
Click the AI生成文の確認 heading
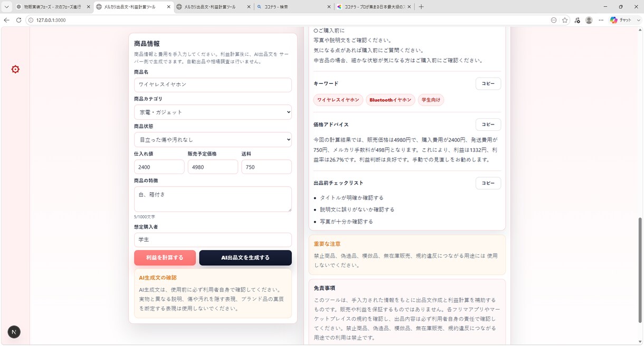tap(158, 277)
